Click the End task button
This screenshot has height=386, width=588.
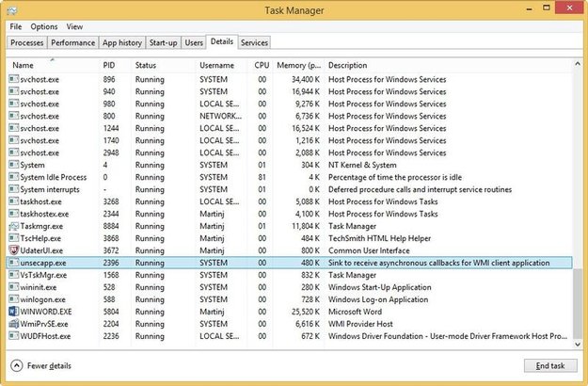(x=550, y=365)
